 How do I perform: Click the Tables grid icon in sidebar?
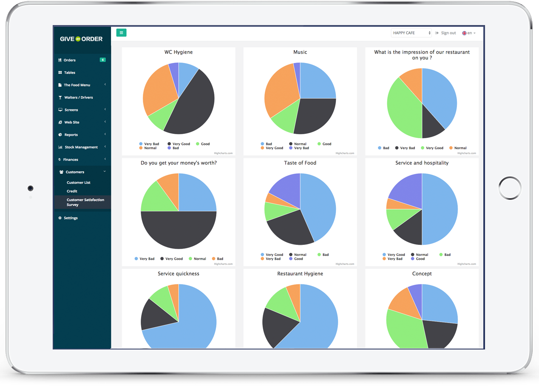pos(60,73)
